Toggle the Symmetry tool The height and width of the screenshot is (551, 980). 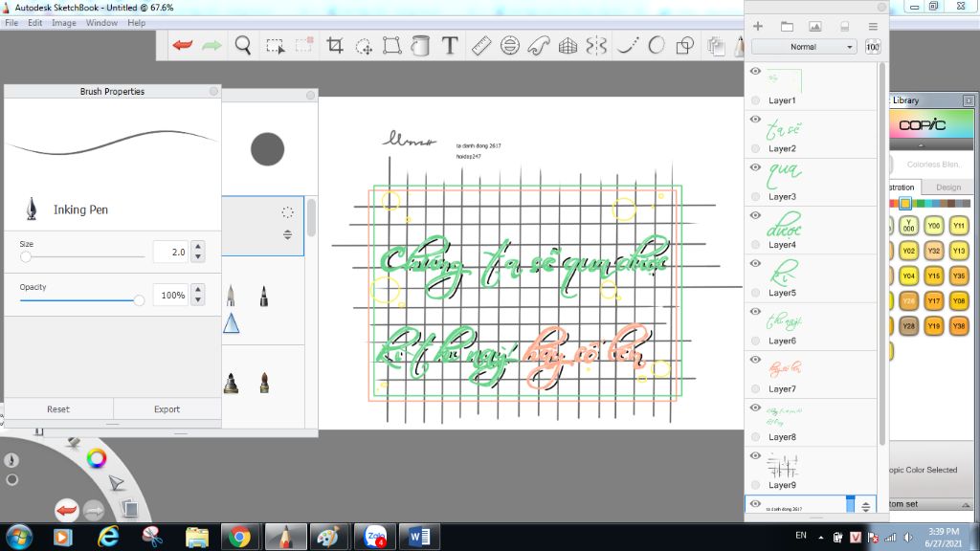coord(596,46)
